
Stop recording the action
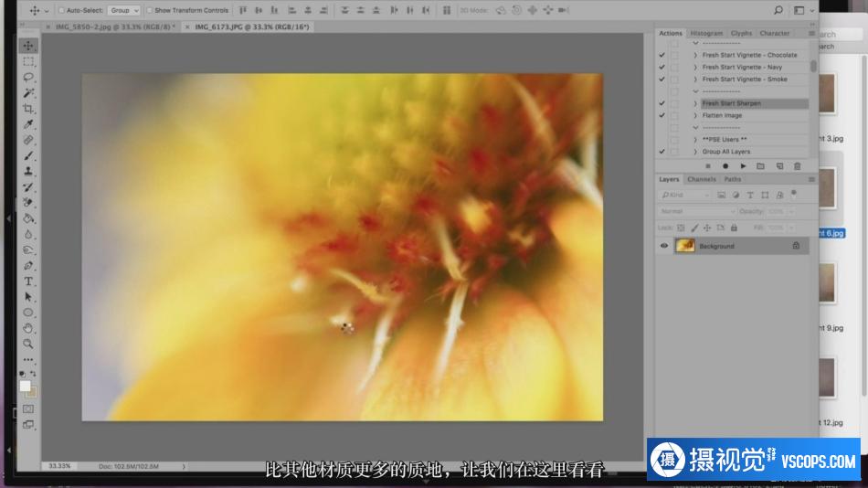(x=708, y=166)
